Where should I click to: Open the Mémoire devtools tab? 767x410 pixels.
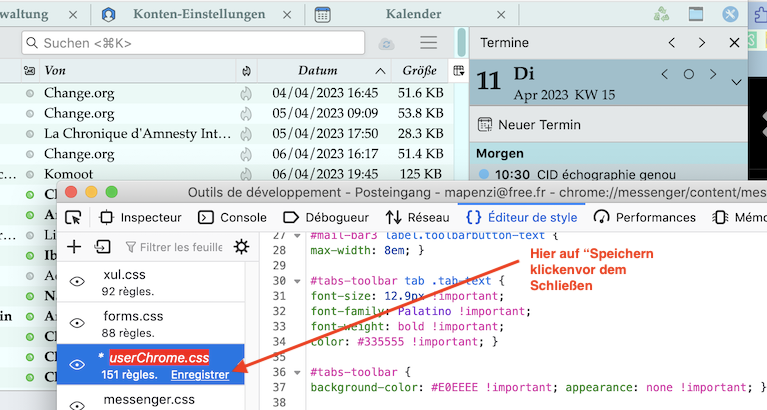coord(739,217)
